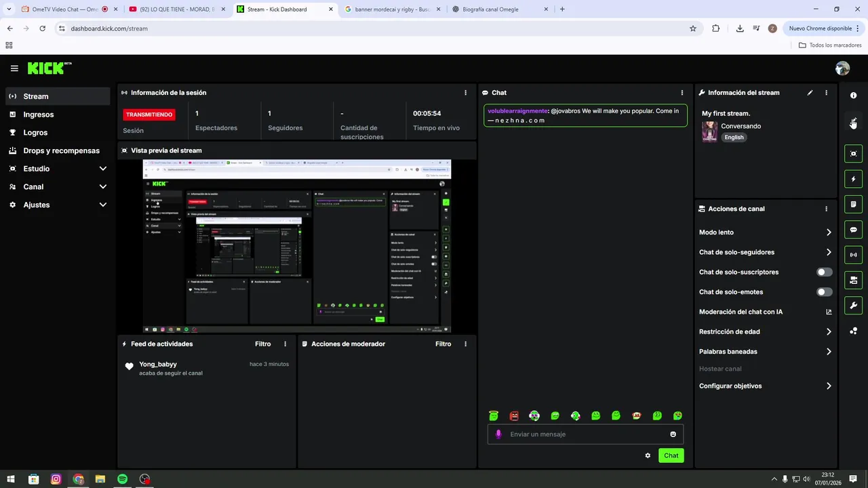This screenshot has height=488, width=868.
Task: Click the three-dots icon at the bottom of the right sidebar
Action: (x=854, y=331)
